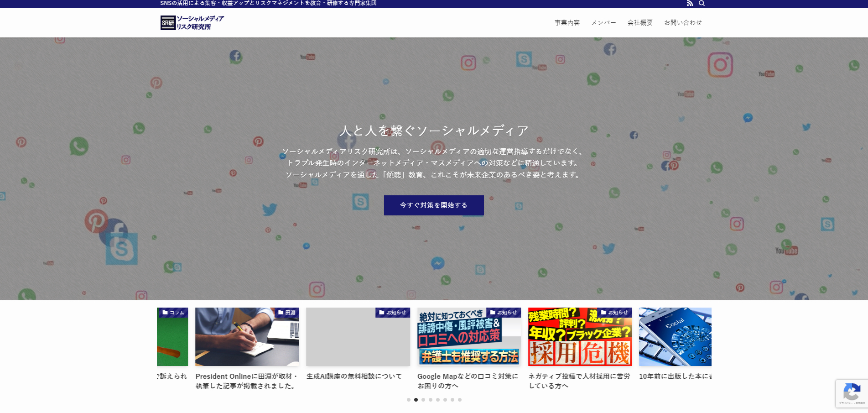The height and width of the screenshot is (413, 868).
Task: Select the first carousel pagination dot
Action: point(409,400)
